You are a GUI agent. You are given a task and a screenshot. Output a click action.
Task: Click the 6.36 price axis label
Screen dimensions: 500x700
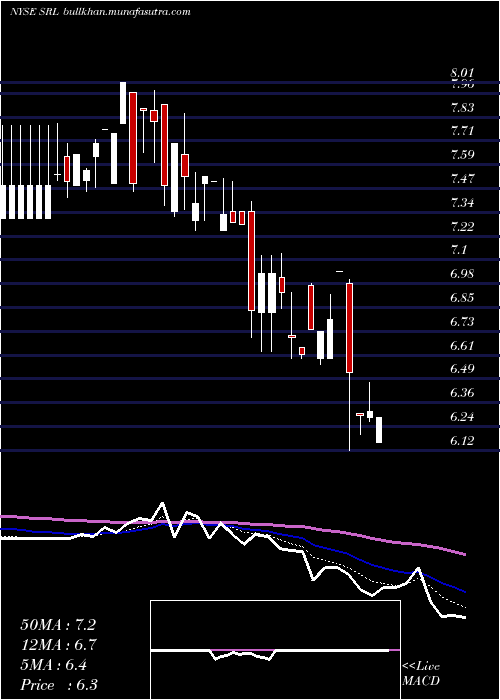(462, 393)
